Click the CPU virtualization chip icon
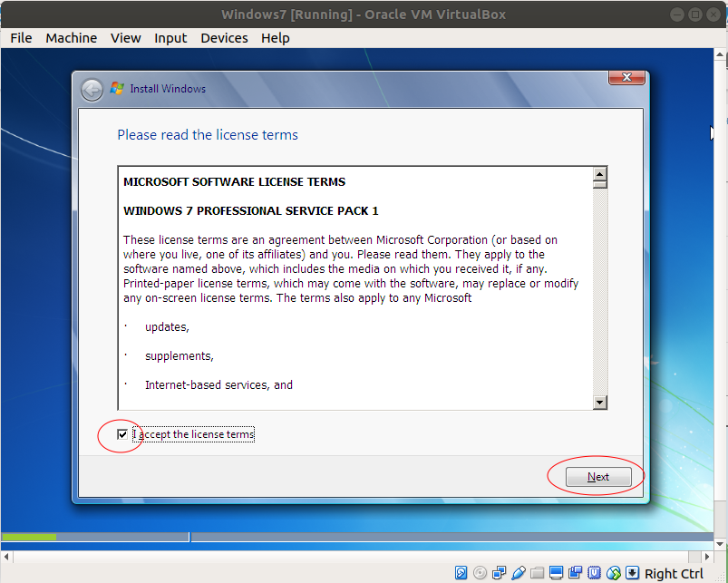728x583 pixels. click(x=595, y=573)
